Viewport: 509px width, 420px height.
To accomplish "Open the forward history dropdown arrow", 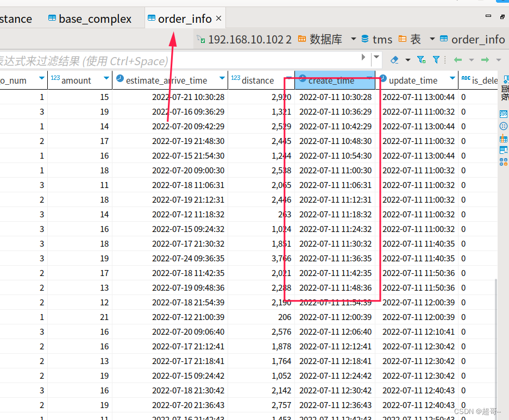I will 499,60.
